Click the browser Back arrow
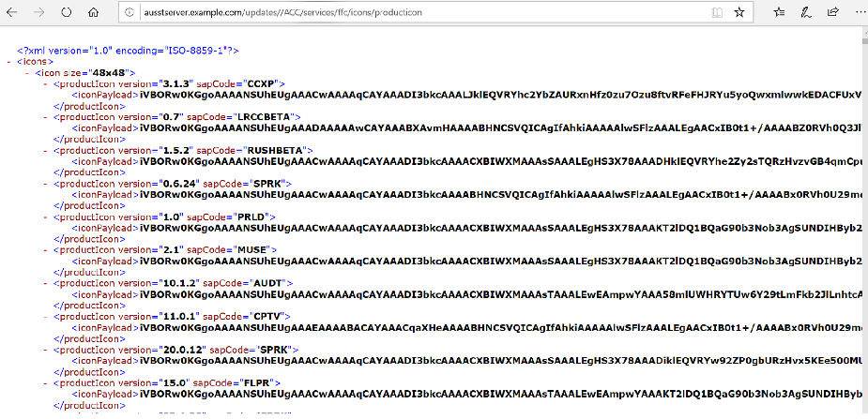 pyautogui.click(x=11, y=12)
